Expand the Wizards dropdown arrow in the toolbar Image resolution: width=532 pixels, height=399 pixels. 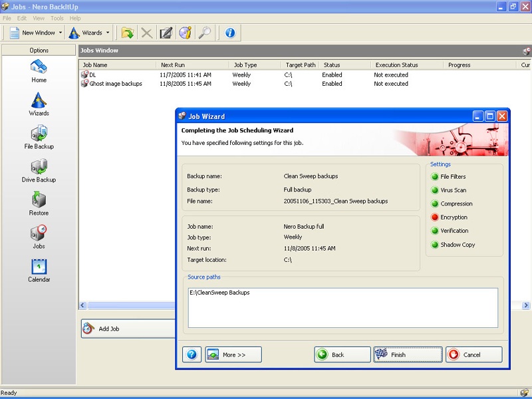107,33
